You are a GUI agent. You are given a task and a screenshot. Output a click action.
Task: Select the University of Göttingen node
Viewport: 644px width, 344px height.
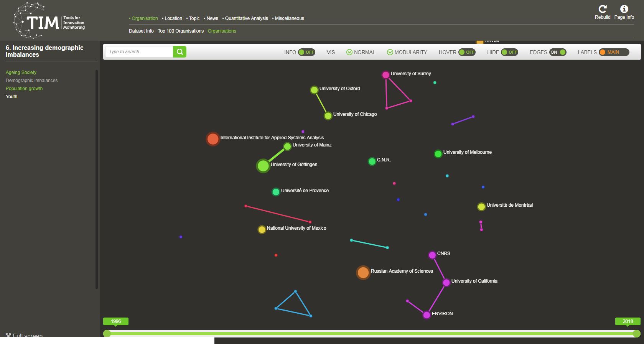[x=263, y=166]
